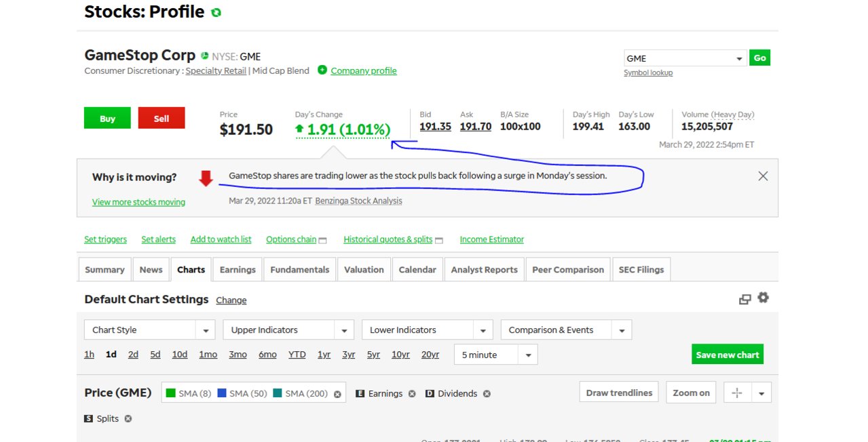Image resolution: width=868 pixels, height=442 pixels.
Task: Open the Options chain link
Action: click(291, 239)
